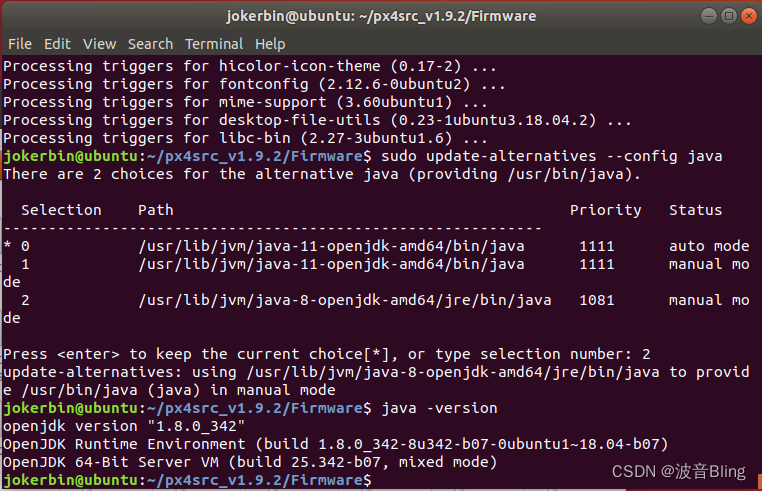Click the libc-bin processing triggers line
Viewport: 762px width, 491px height.
pos(245,138)
